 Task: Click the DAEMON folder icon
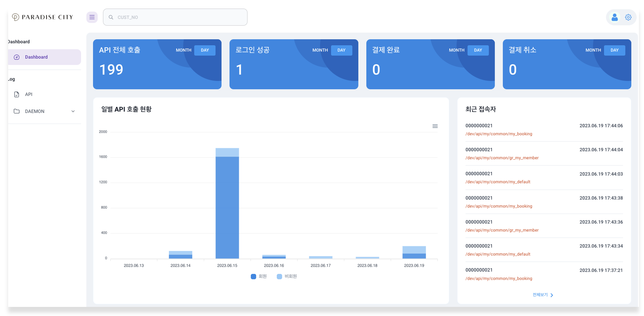[x=17, y=111]
